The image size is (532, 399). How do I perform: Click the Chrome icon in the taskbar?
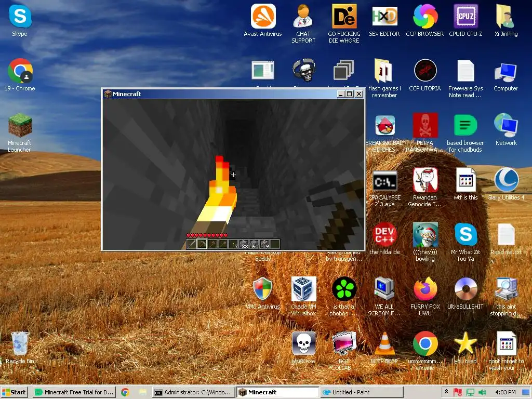click(125, 392)
